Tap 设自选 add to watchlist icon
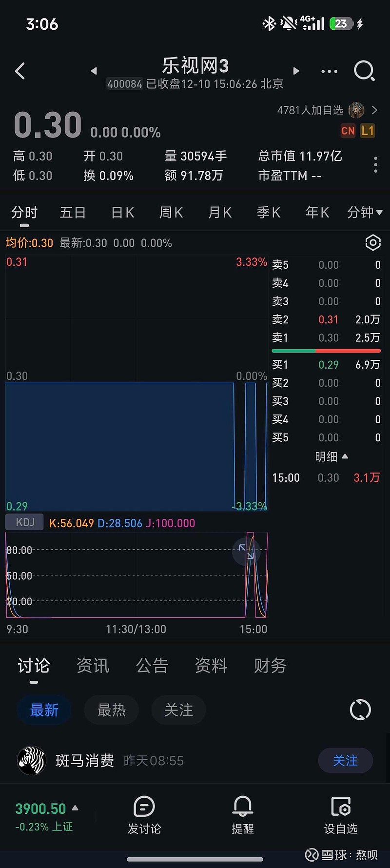The height and width of the screenshot is (868, 390). (341, 807)
